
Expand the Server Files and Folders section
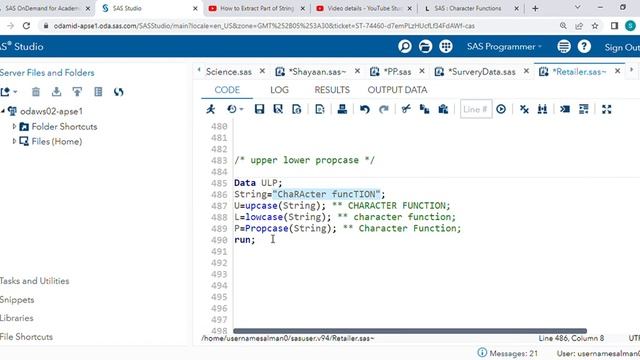click(47, 73)
